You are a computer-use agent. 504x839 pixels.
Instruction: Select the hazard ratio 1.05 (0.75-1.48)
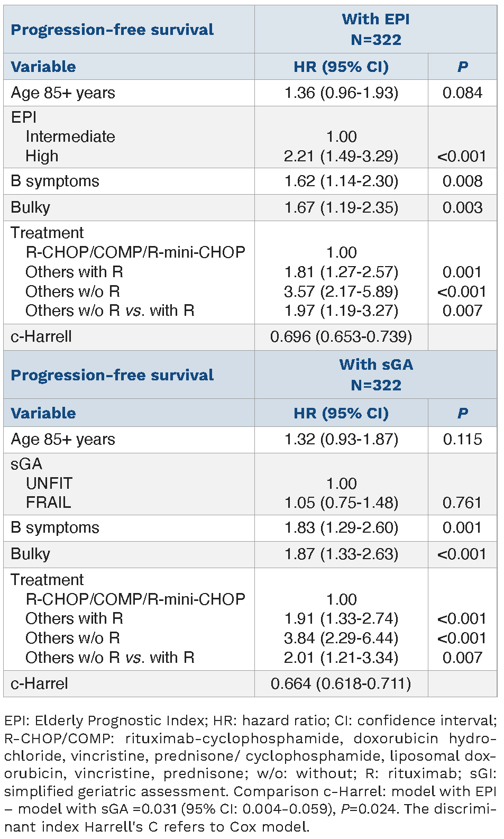click(x=341, y=503)
